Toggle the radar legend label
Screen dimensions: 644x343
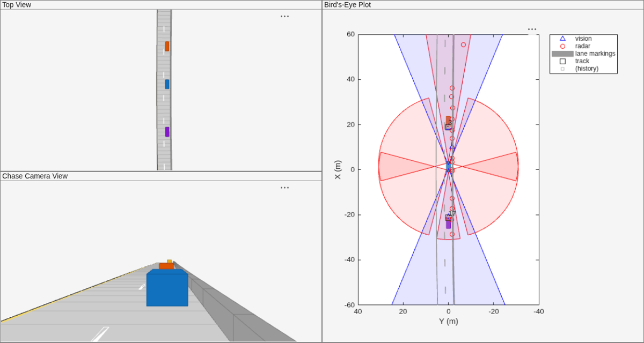(x=582, y=46)
